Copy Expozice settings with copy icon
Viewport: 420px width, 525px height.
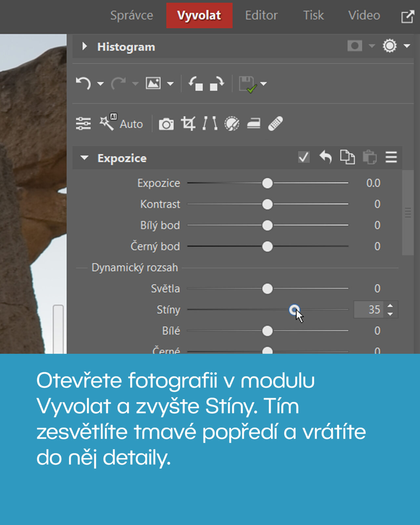[x=347, y=157]
